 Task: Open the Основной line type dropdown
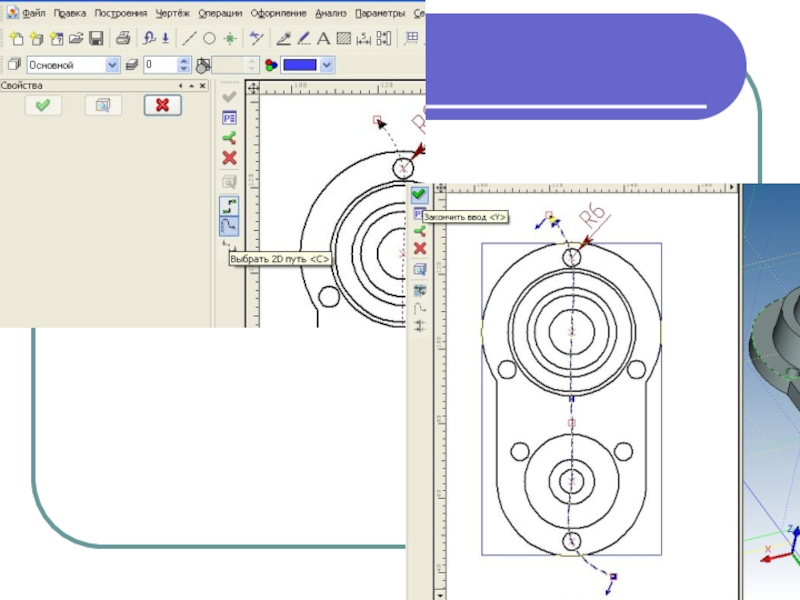tap(112, 65)
